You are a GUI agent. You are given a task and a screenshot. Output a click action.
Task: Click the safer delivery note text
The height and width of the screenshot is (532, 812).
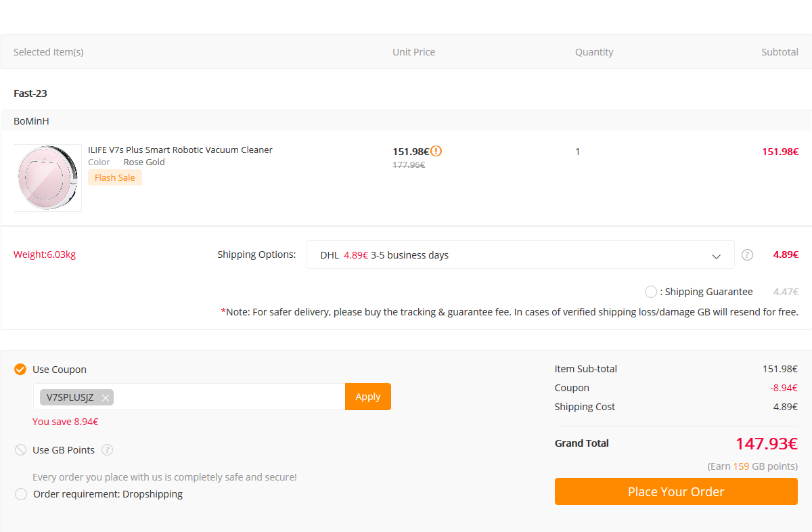click(x=510, y=312)
